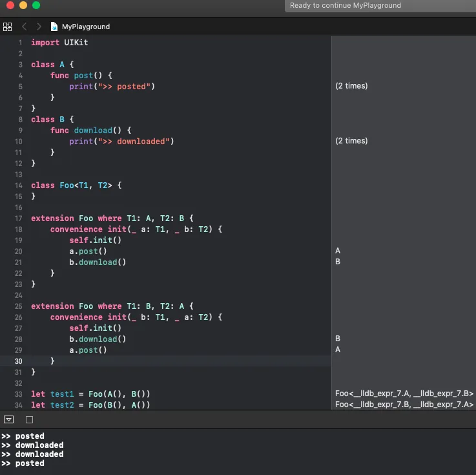Click line number 30 in the gutter
The height and width of the screenshot is (475, 476).
(x=19, y=361)
